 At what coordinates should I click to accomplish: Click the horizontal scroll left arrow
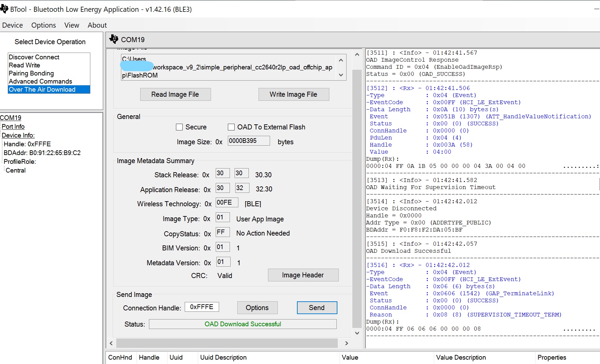(111, 343)
